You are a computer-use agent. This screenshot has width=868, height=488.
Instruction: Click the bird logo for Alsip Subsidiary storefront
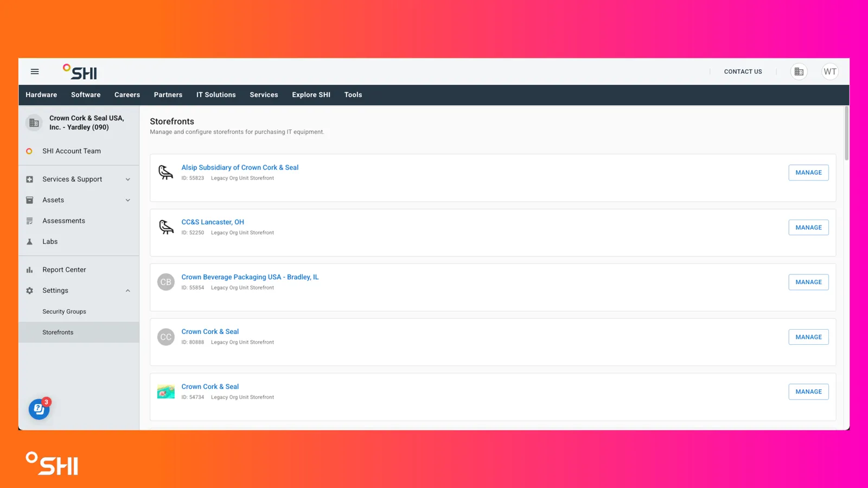pyautogui.click(x=166, y=172)
